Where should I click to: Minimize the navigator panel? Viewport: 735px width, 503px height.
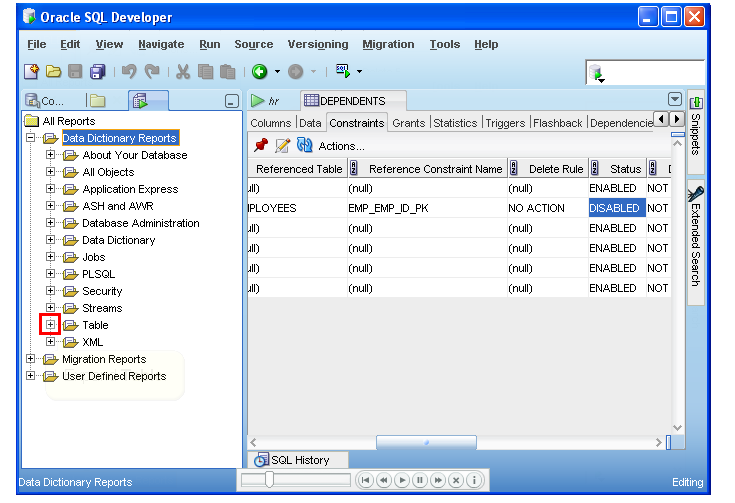point(232,101)
